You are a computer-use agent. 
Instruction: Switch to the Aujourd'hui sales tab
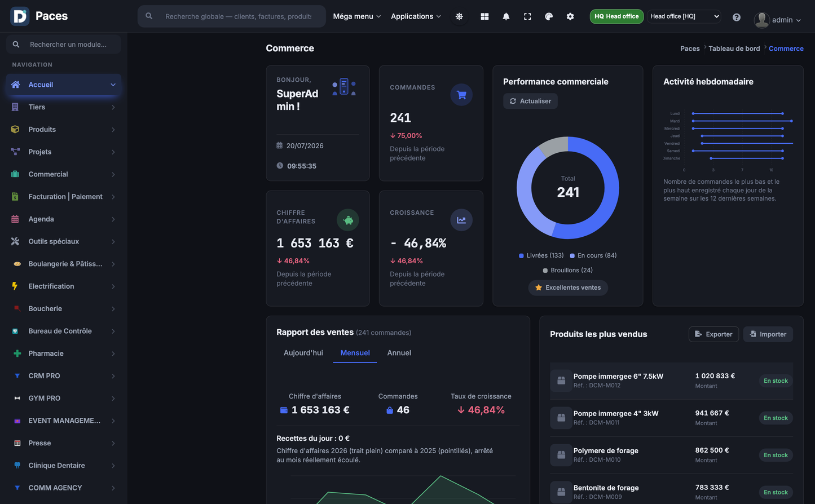(303, 353)
